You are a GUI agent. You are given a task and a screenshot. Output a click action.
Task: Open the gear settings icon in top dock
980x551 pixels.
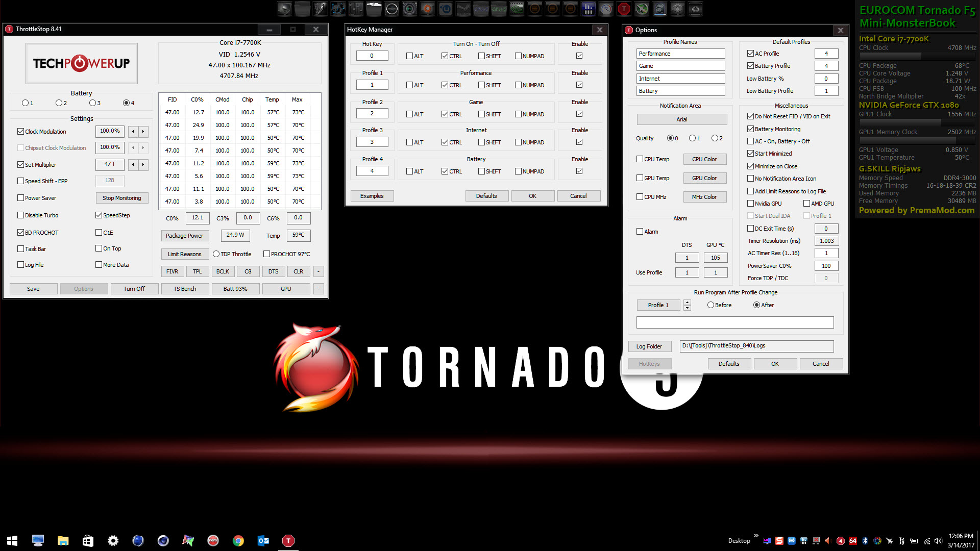pyautogui.click(x=677, y=9)
